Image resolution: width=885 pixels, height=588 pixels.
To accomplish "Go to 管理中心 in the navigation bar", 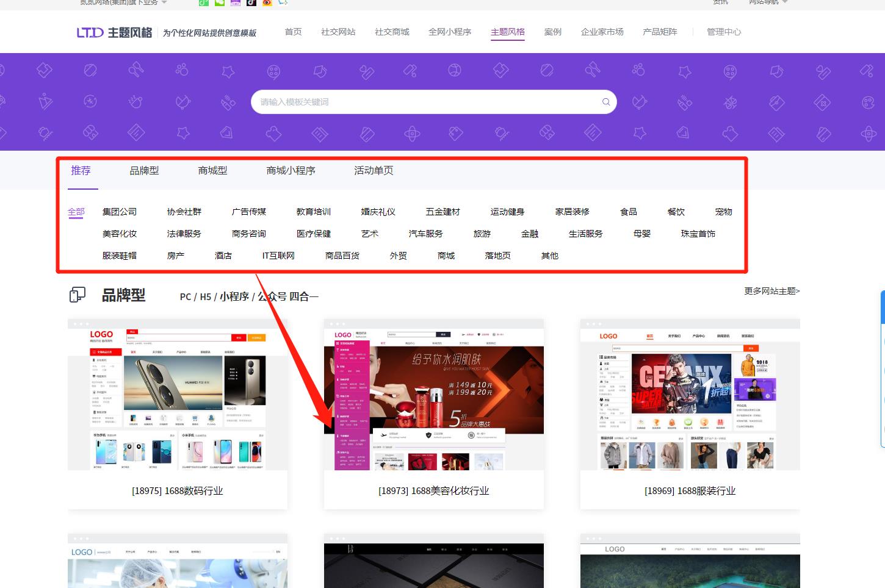I will [x=724, y=32].
